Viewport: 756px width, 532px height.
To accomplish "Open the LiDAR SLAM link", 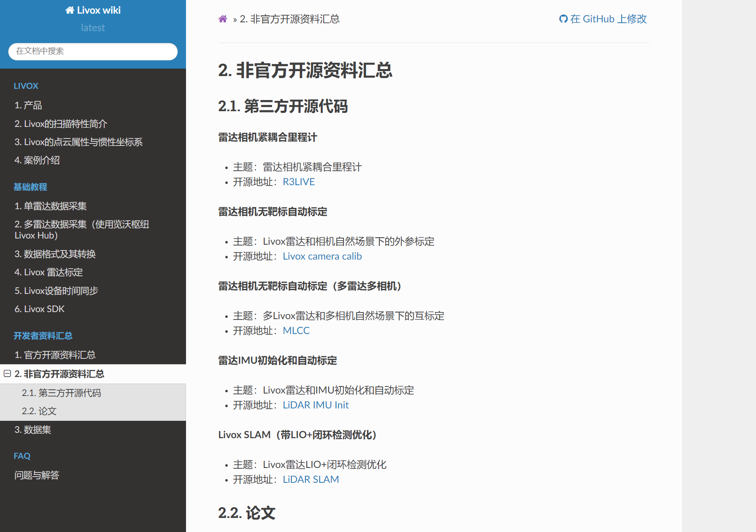I will [x=311, y=480].
